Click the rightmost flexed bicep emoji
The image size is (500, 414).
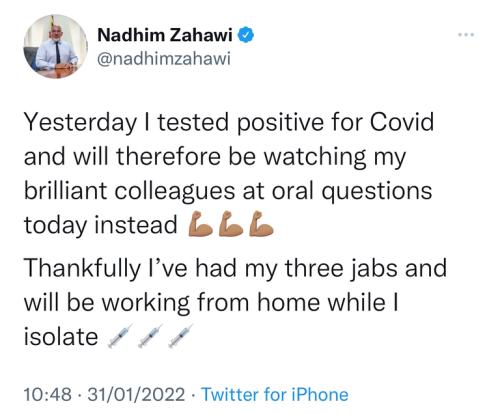pos(261,224)
